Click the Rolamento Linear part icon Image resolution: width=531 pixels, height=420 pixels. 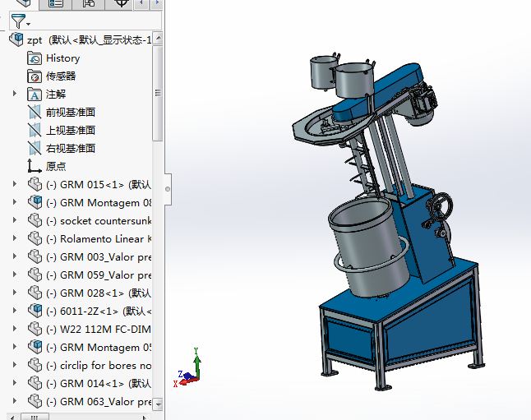(35, 239)
